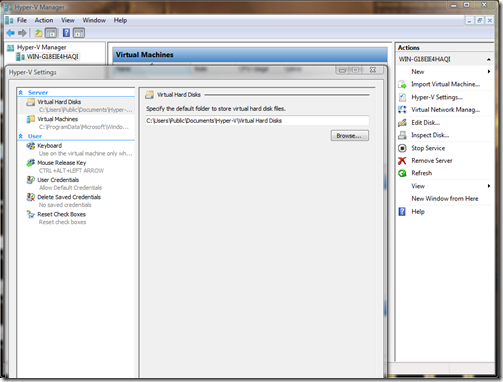Click the Inspect Disk icon
503x382 pixels.
402,135
